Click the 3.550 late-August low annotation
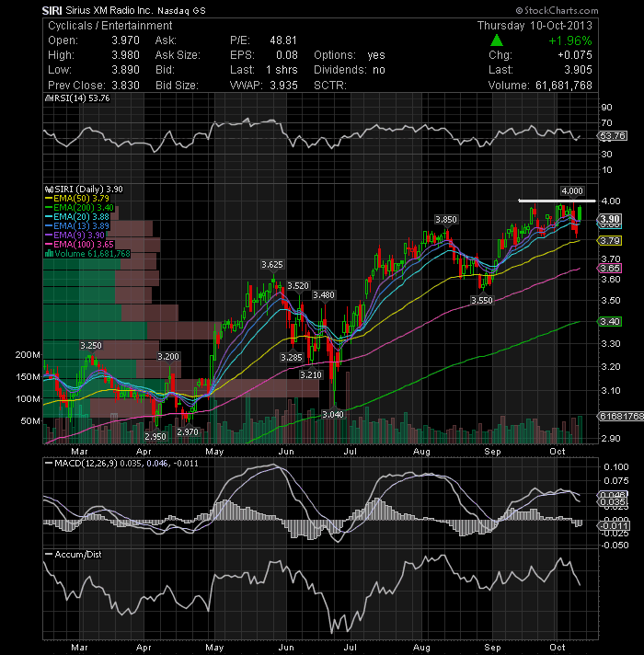Image resolution: width=644 pixels, height=655 pixels. point(482,301)
